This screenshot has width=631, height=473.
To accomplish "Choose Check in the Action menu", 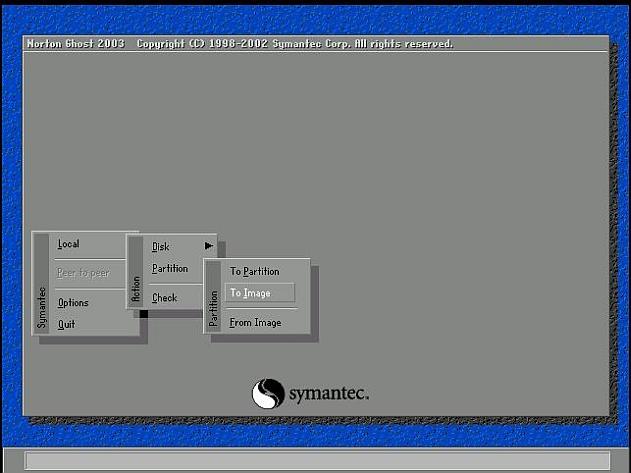I will [165, 298].
